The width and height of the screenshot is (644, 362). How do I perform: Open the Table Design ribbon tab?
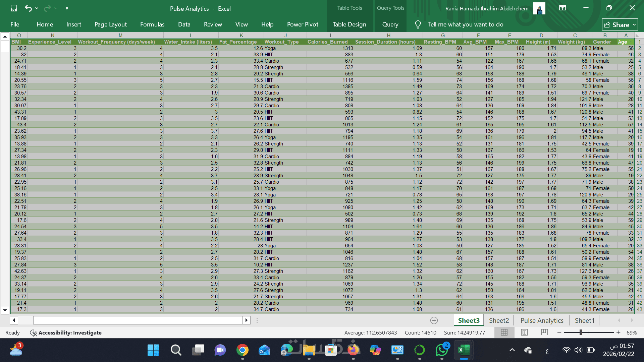[349, 24]
